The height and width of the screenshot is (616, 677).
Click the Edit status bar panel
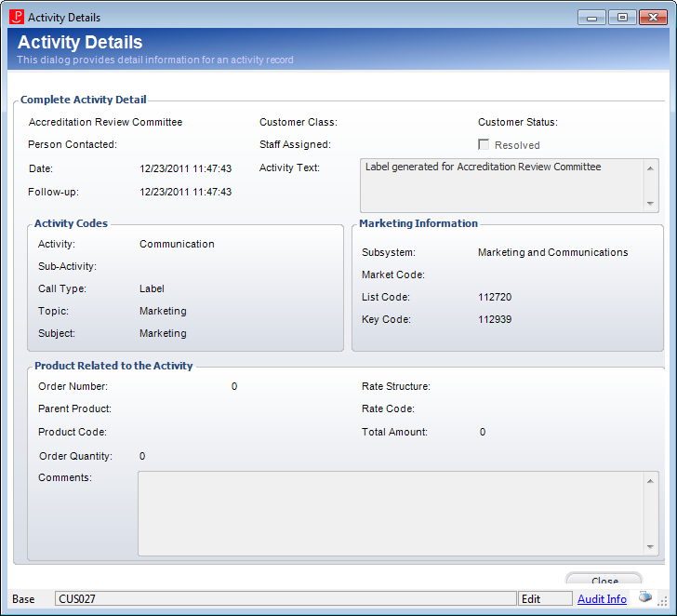[544, 598]
